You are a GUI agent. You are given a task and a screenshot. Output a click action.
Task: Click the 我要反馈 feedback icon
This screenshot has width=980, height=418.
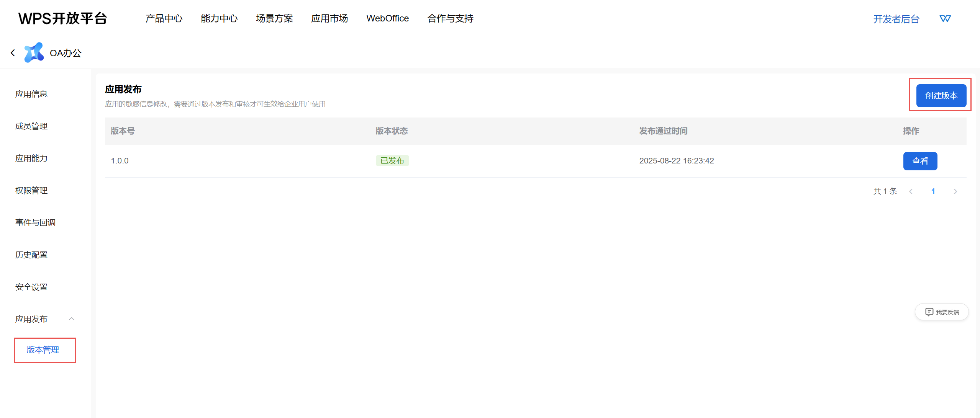pos(929,312)
